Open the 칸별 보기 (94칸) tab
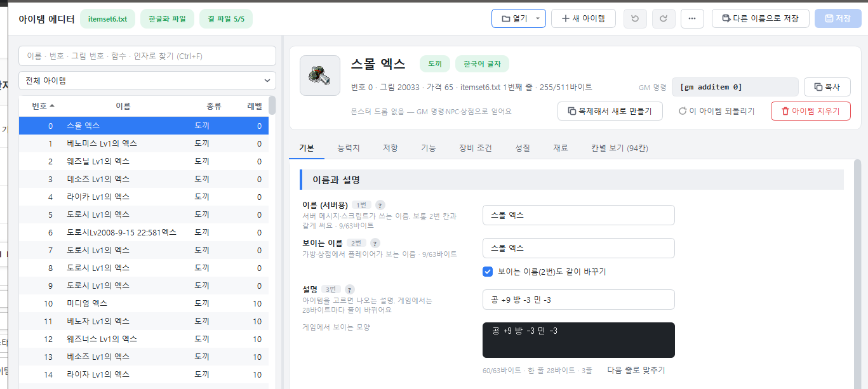This screenshot has height=389, width=868. (x=619, y=148)
